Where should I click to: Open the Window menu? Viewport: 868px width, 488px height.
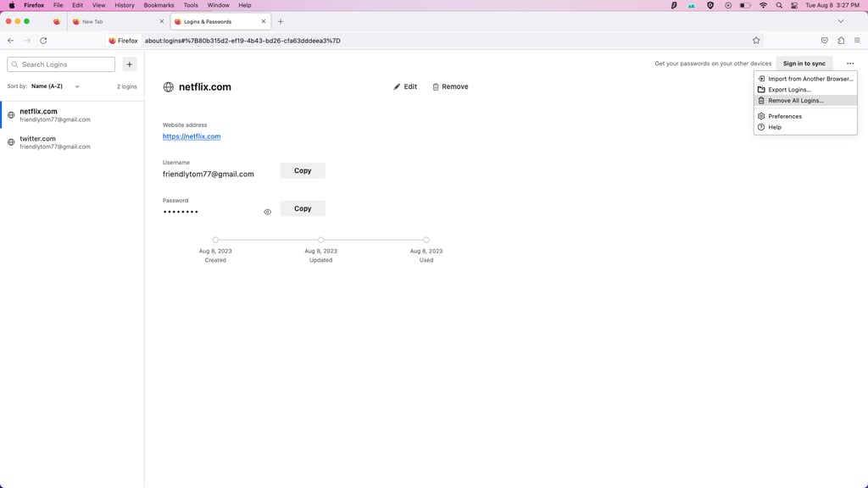click(218, 5)
